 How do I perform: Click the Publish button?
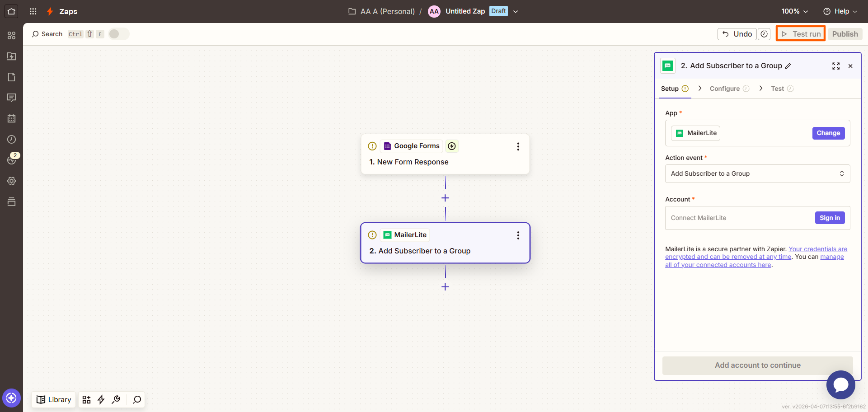pos(845,34)
